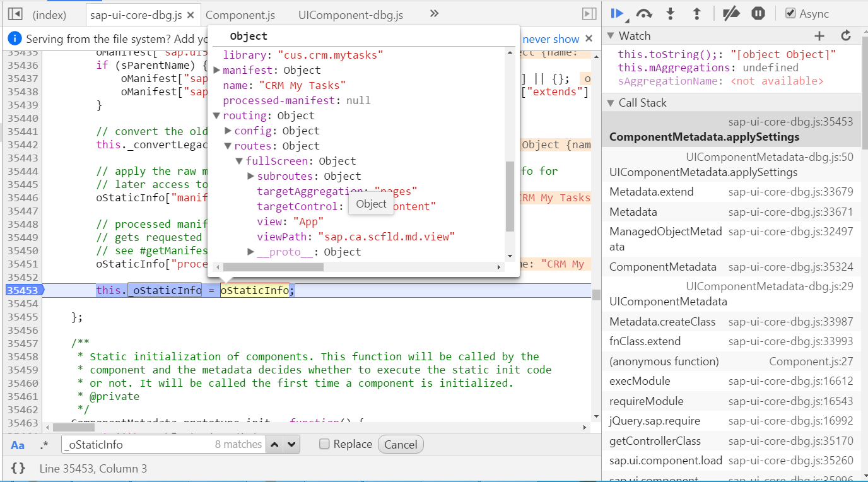Expand the subroutes Object entry
Image resolution: width=868 pixels, height=482 pixels.
click(250, 176)
